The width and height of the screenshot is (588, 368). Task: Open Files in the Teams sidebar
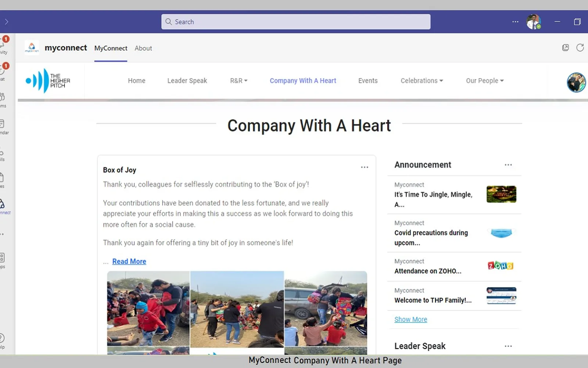point(2,180)
